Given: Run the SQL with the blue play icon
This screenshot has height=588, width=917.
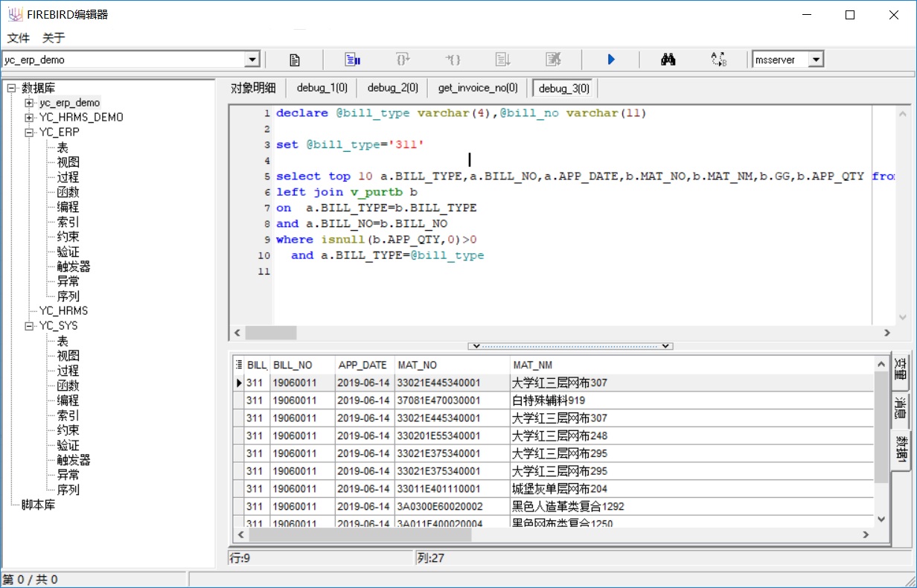Looking at the screenshot, I should click(x=611, y=60).
